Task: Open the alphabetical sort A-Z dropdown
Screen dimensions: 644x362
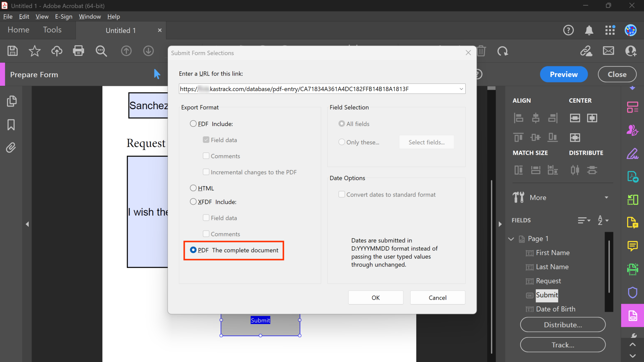Action: (603, 220)
